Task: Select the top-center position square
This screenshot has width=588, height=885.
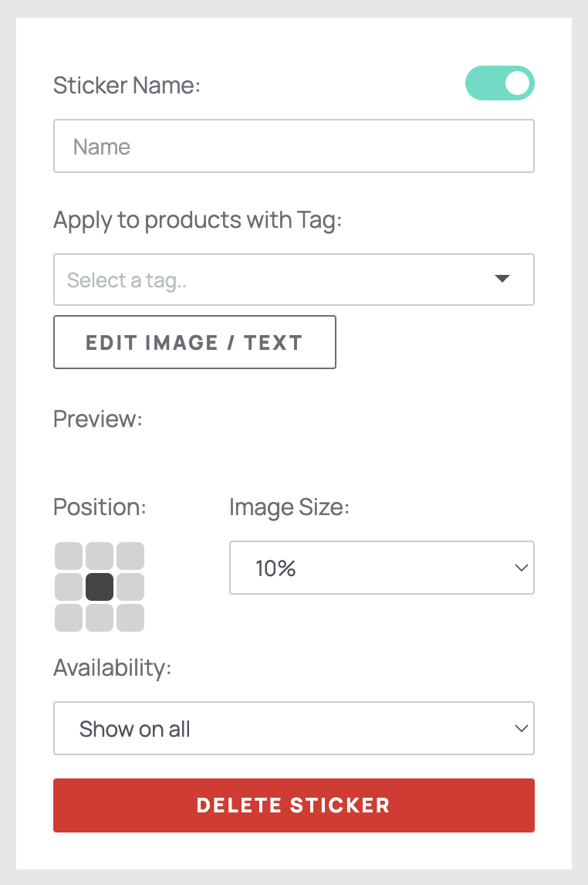Action: (x=100, y=555)
